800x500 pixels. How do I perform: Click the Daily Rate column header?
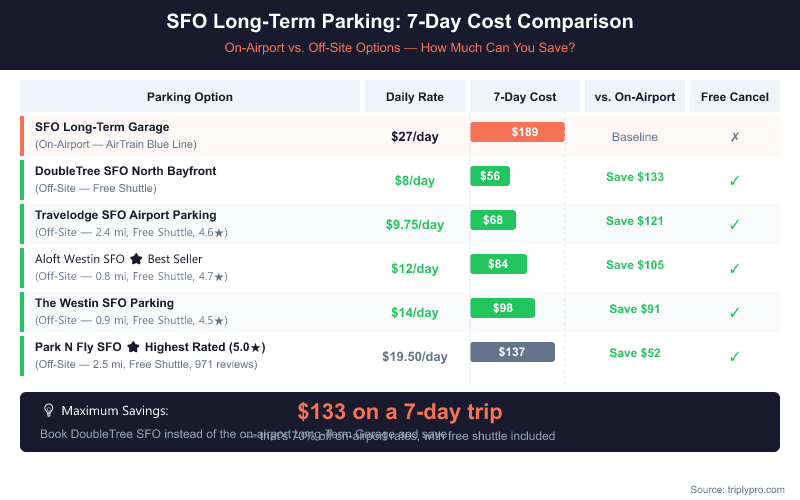(415, 97)
